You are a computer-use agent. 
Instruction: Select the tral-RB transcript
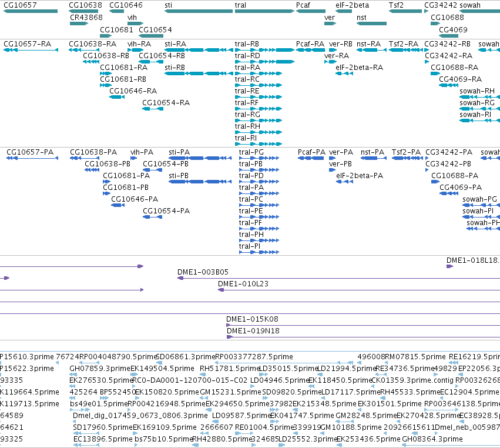(264, 50)
